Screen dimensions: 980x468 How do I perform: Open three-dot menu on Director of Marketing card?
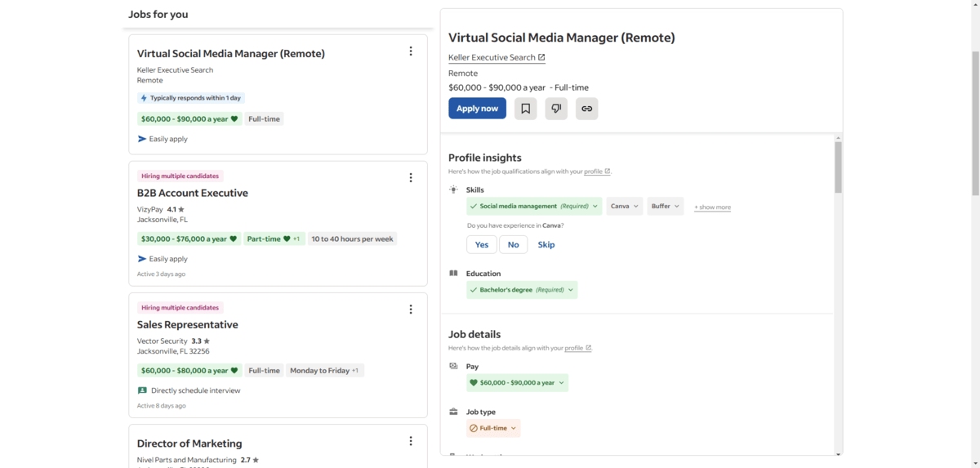coord(411,441)
